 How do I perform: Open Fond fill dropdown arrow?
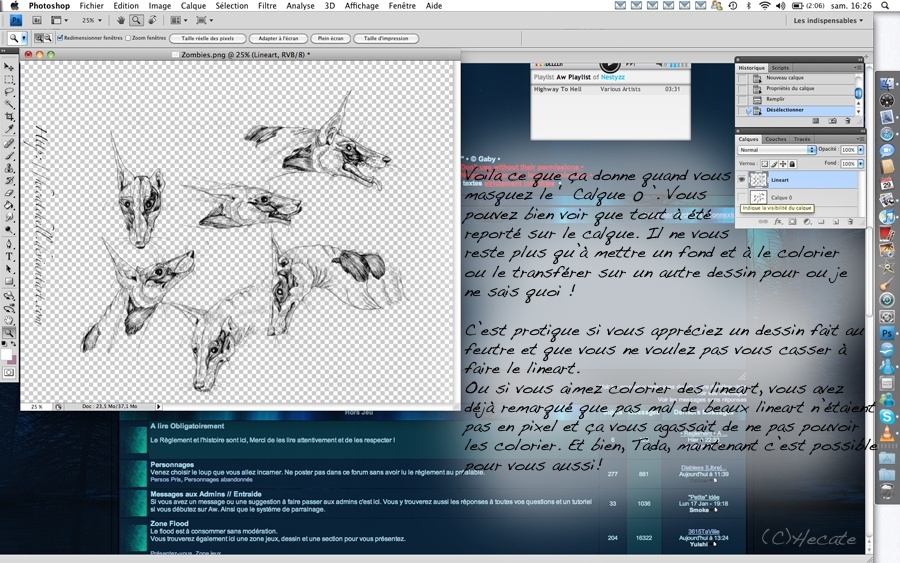point(860,164)
